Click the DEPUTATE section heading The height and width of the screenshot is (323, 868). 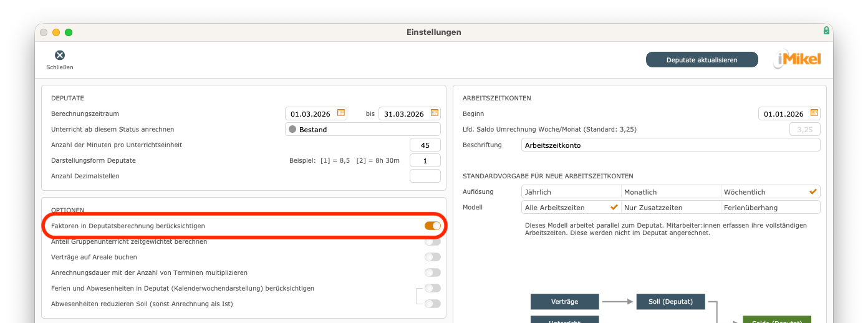click(x=68, y=98)
